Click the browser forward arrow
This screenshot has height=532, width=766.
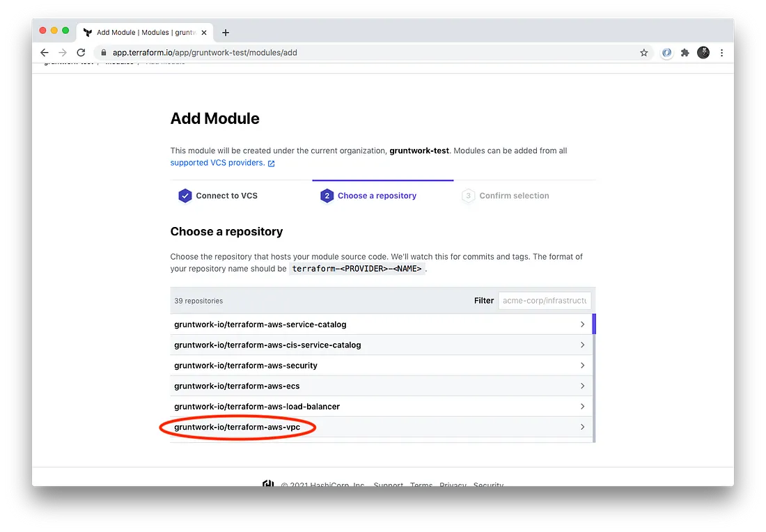point(63,52)
